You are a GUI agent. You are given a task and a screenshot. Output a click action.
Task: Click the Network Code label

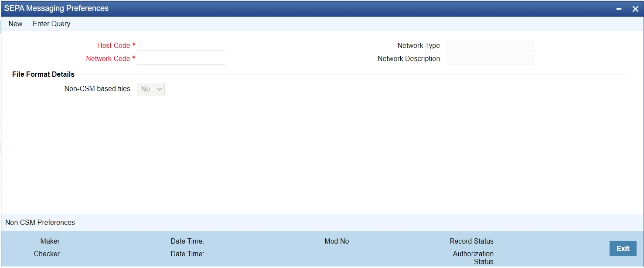pos(108,58)
